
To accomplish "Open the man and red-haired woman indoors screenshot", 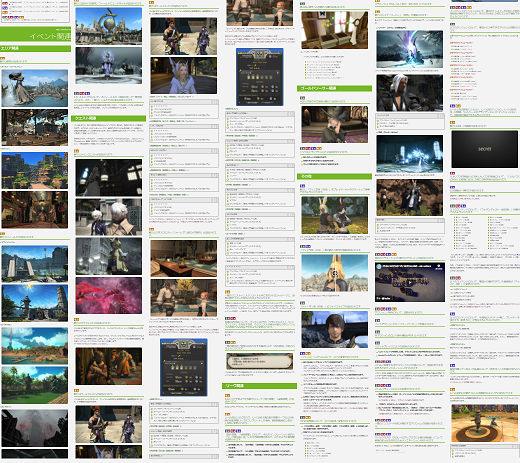I will click(184, 298).
